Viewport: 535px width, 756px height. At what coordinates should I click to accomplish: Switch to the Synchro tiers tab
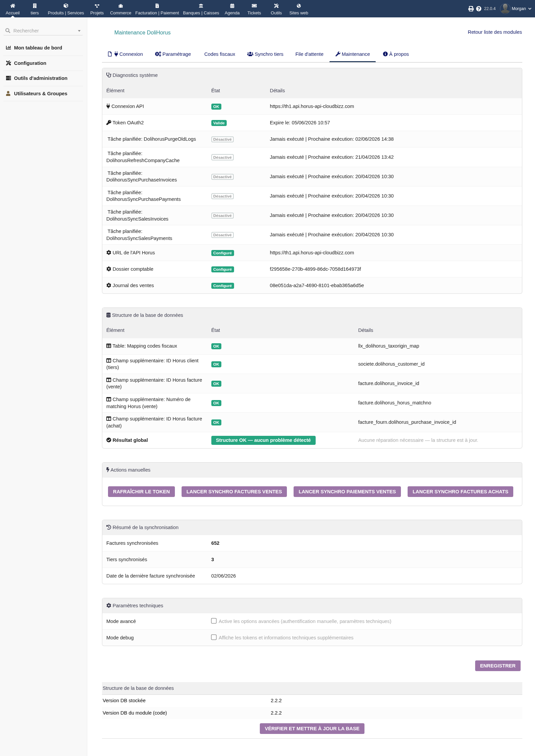pyautogui.click(x=265, y=54)
